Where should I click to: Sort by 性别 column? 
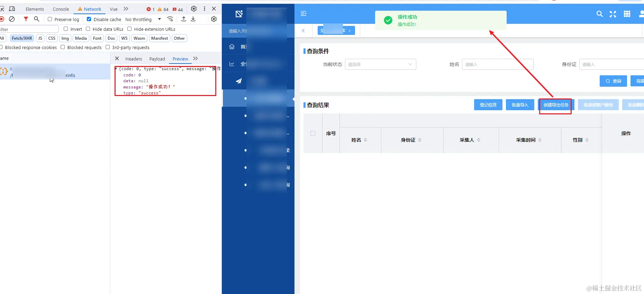click(587, 140)
